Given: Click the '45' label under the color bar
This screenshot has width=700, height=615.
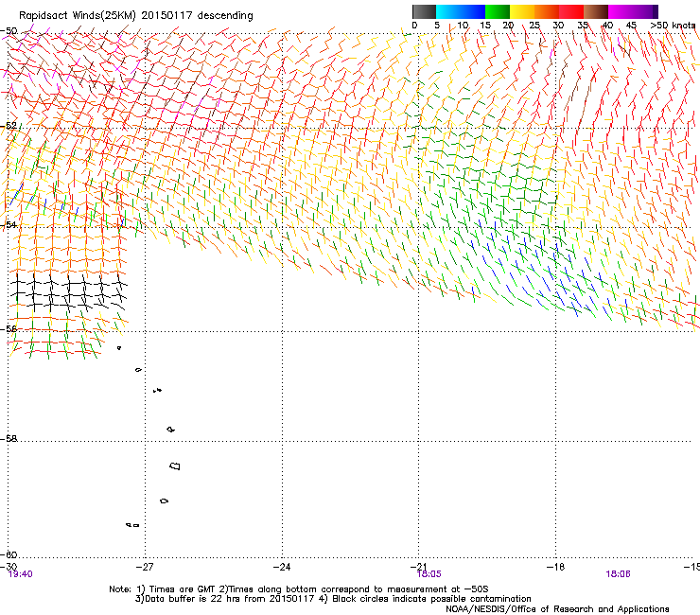Looking at the screenshot, I should (x=631, y=26).
